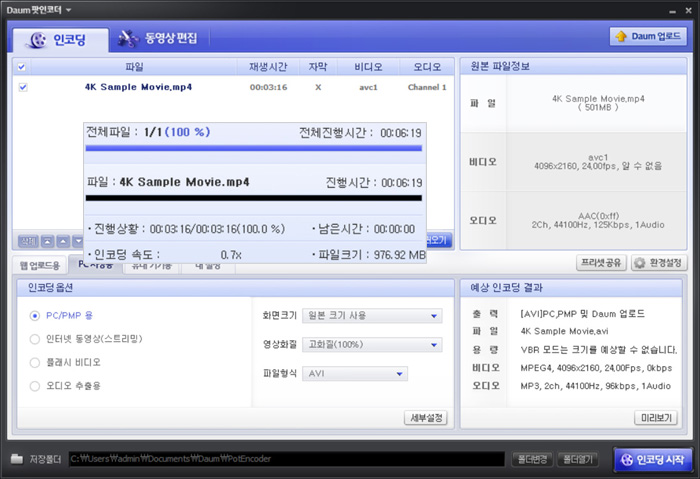Open the Daum 팟인코더 title menu arrow
This screenshot has height=479, width=700.
click(68, 10)
